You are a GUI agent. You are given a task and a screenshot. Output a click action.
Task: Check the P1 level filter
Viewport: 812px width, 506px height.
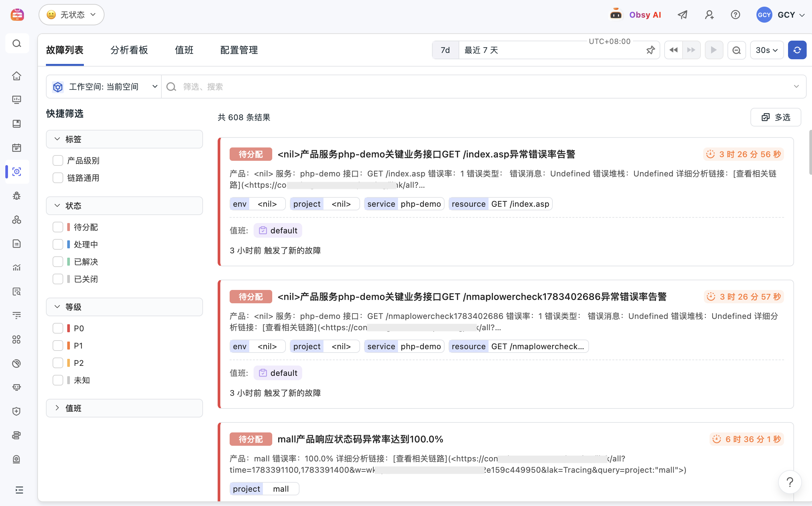58,346
